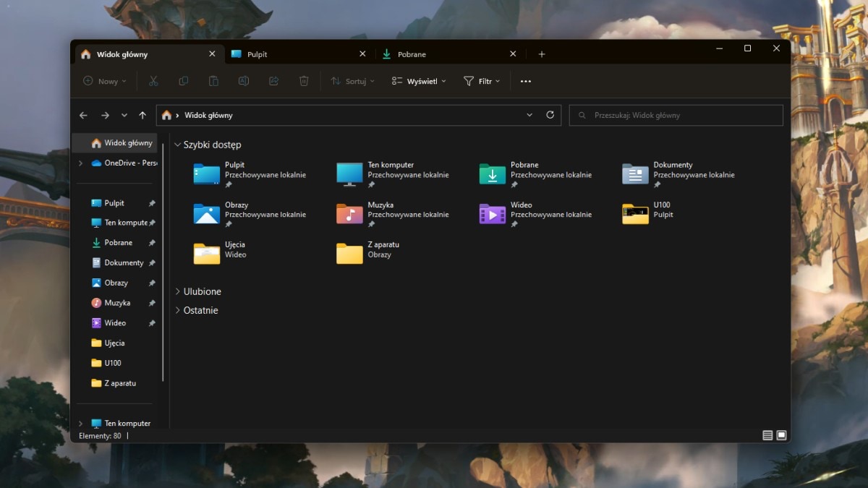Viewport: 868px width, 488px height.
Task: Click the refresh icon next to address bar
Action: coord(550,114)
